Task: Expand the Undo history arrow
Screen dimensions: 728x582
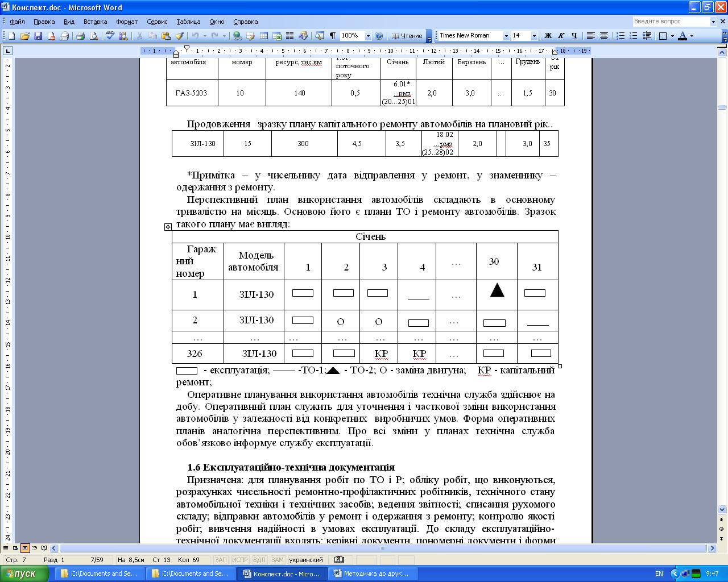Action: point(204,36)
